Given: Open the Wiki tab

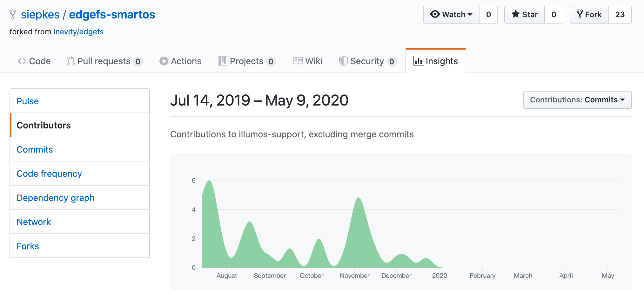Looking at the screenshot, I should (308, 61).
